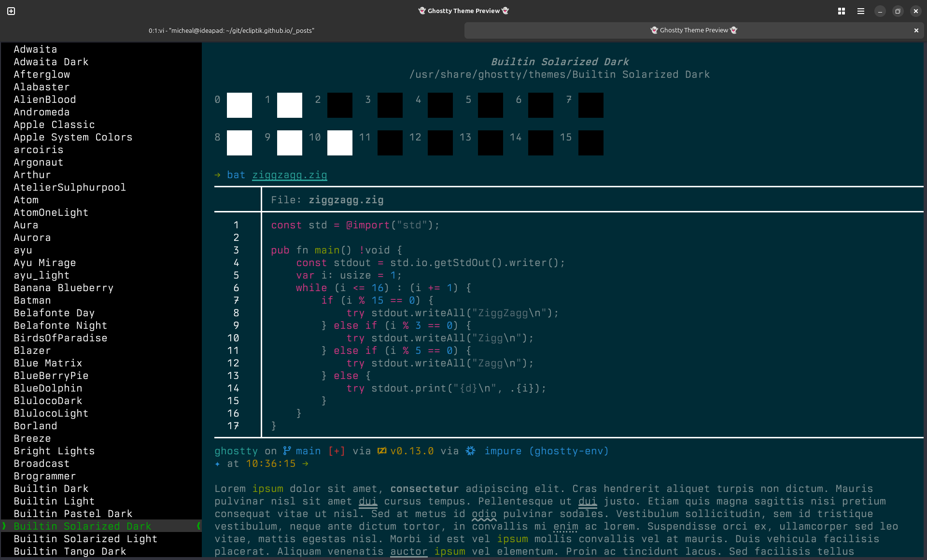Select the Ayu Mirage theme
The image size is (927, 560).
tap(44, 263)
